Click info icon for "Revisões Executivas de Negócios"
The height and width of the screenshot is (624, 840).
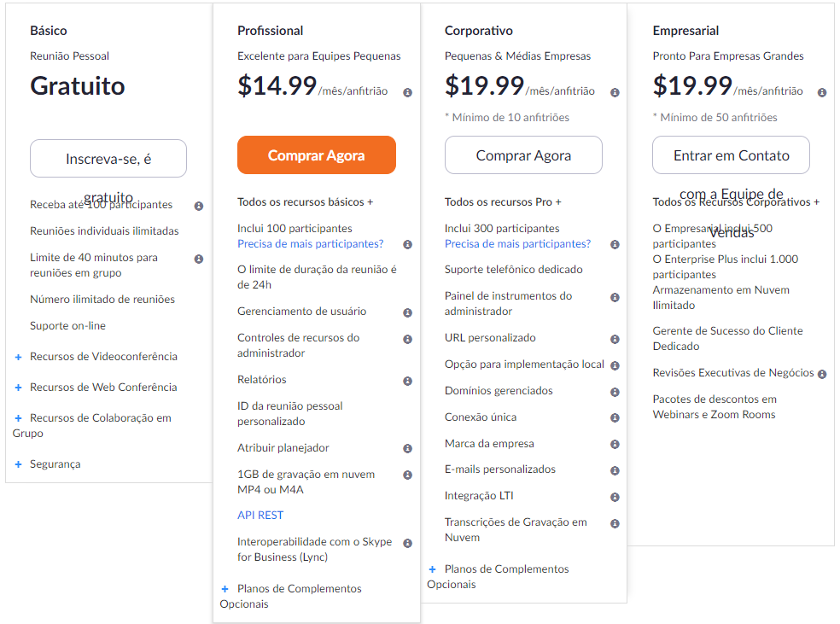pos(822,373)
